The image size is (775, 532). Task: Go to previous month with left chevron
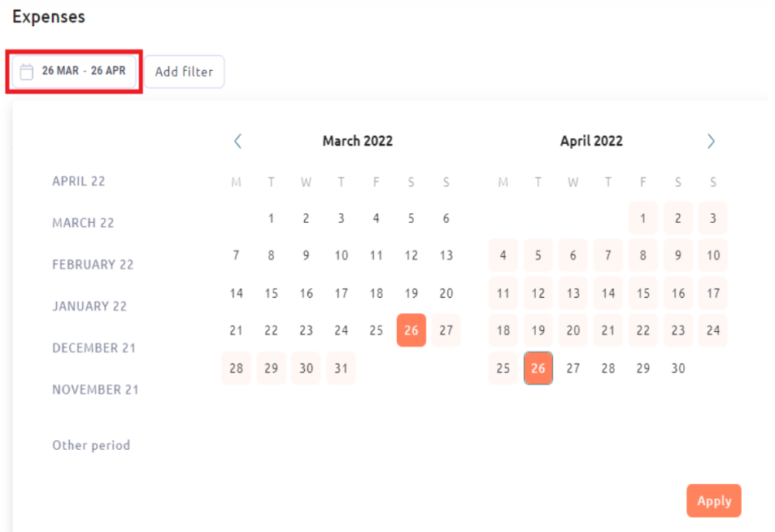pyautogui.click(x=237, y=142)
